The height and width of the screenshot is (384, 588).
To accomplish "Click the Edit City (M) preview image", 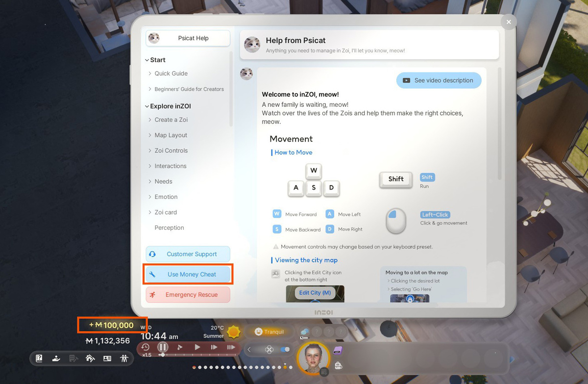I will 315,294.
